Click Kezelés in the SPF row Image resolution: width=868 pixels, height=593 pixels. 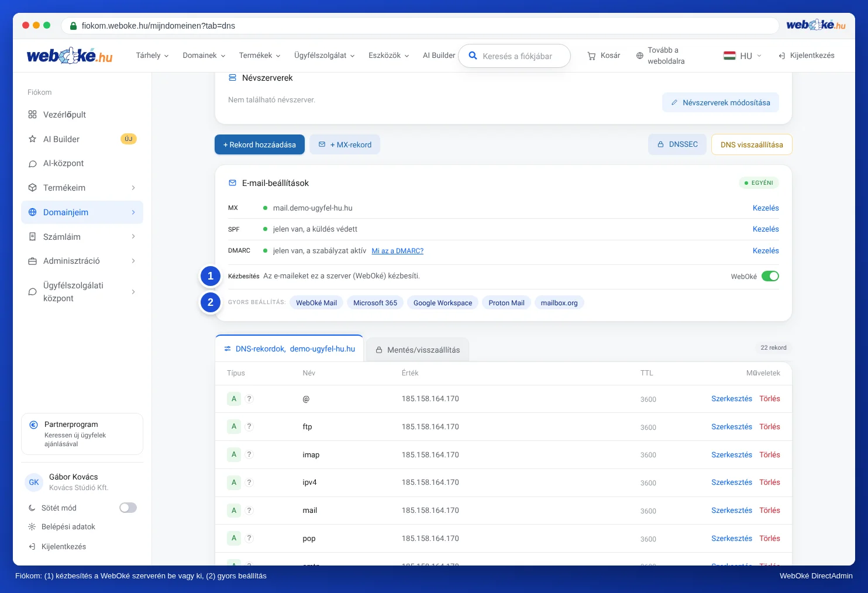[766, 229]
